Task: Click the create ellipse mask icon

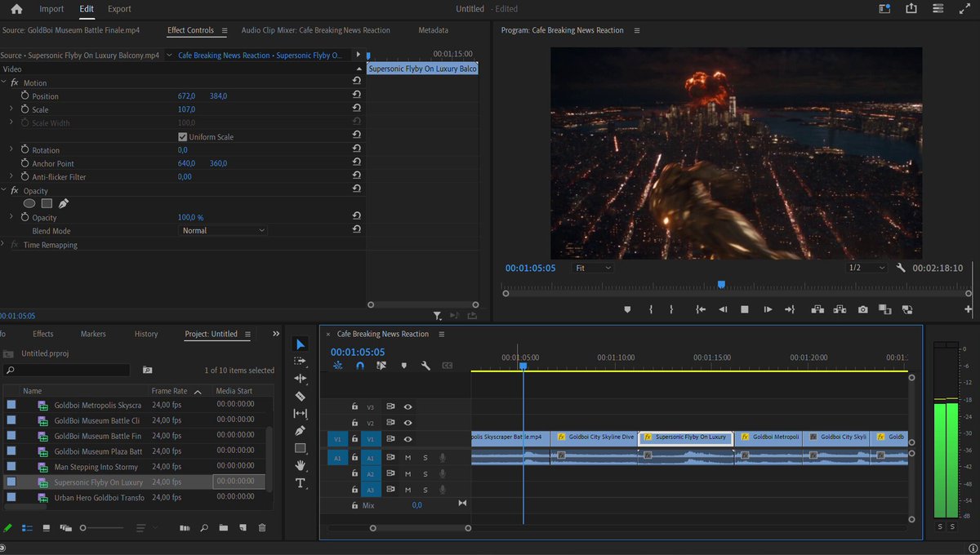Action: click(x=29, y=204)
